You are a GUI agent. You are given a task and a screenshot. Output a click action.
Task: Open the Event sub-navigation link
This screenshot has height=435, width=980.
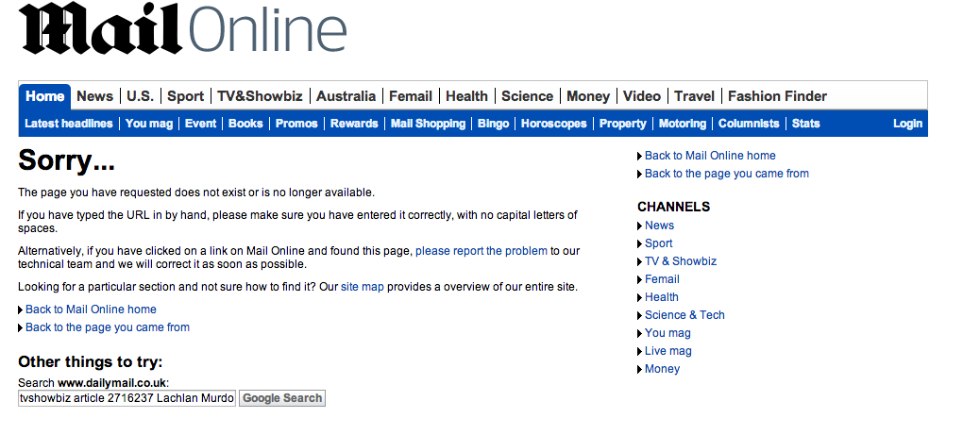(x=200, y=123)
